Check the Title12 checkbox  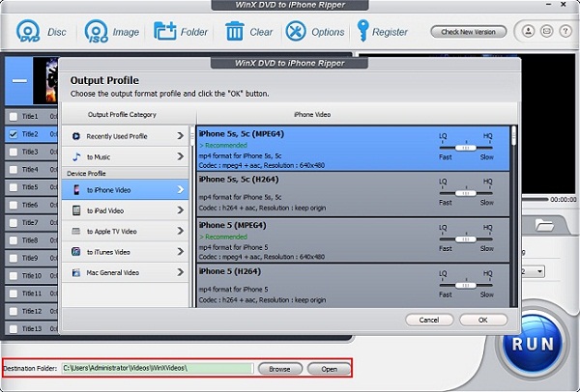tap(14, 312)
